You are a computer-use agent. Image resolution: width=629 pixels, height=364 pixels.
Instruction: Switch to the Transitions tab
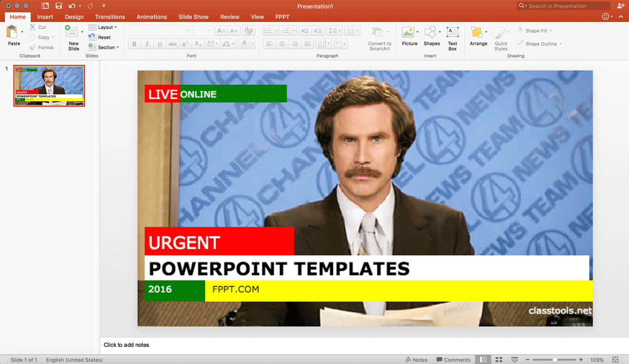[110, 17]
